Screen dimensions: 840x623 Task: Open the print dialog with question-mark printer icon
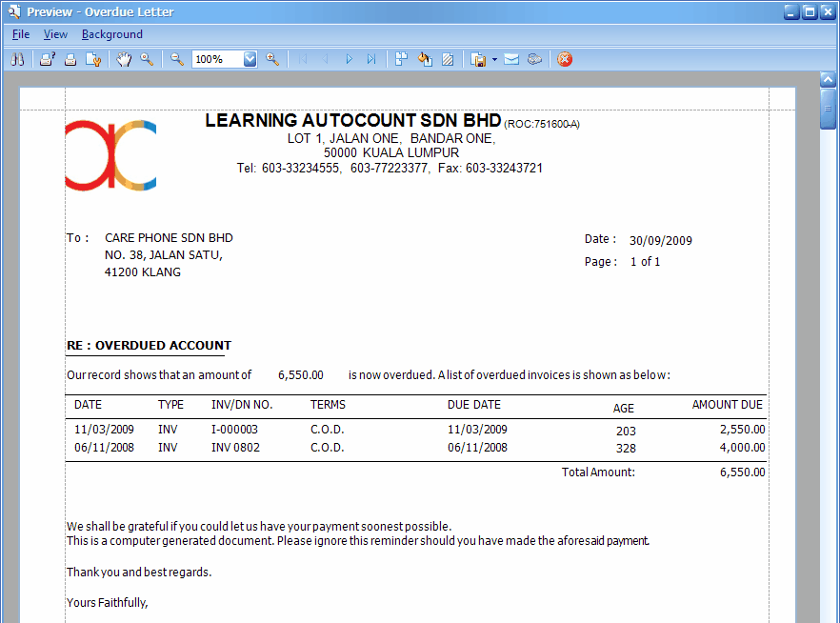48,59
